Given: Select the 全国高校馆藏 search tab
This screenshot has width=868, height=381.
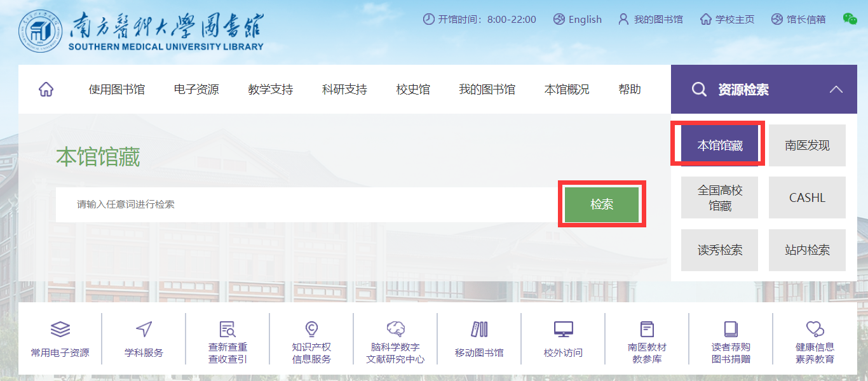Looking at the screenshot, I should [720, 197].
